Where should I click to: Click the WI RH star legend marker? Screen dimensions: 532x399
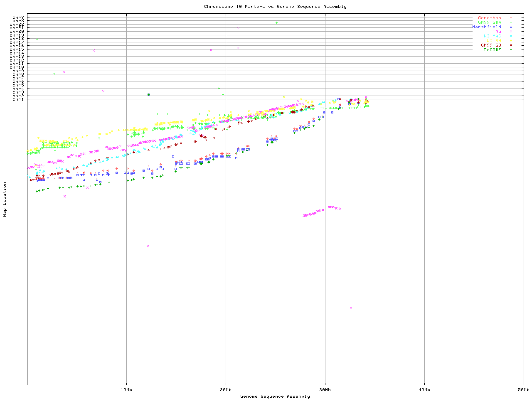[511, 41]
